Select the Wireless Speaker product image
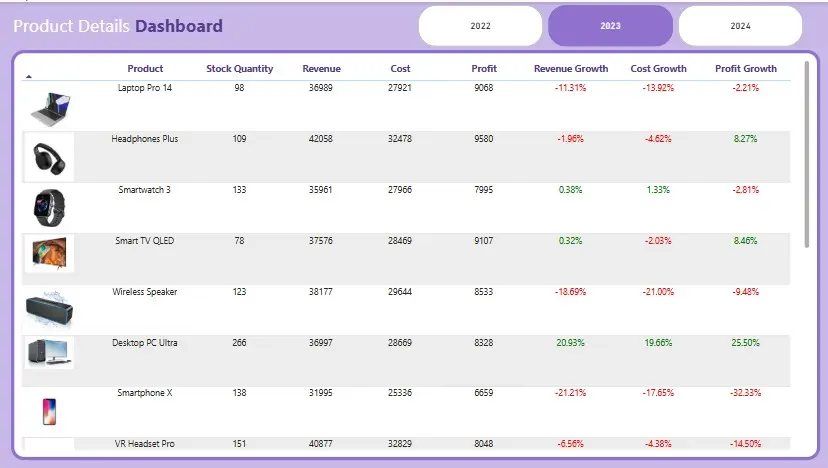Image resolution: width=828 pixels, height=468 pixels. point(49,308)
